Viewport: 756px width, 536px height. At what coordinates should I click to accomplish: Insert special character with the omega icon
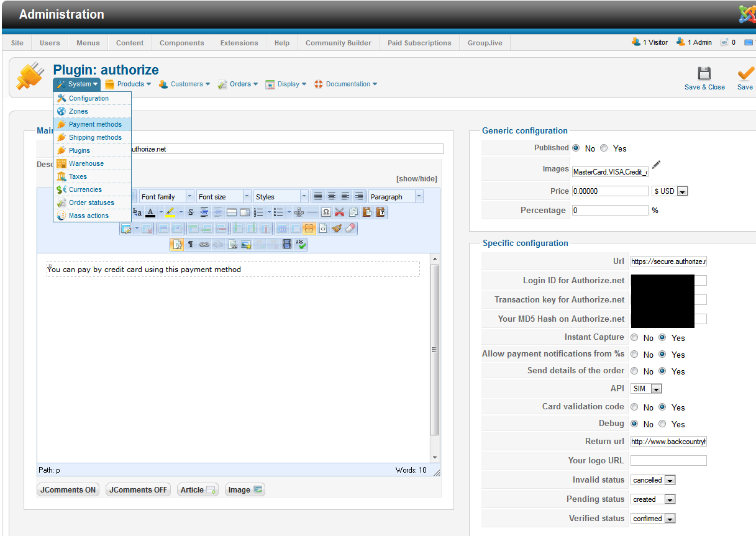click(326, 212)
